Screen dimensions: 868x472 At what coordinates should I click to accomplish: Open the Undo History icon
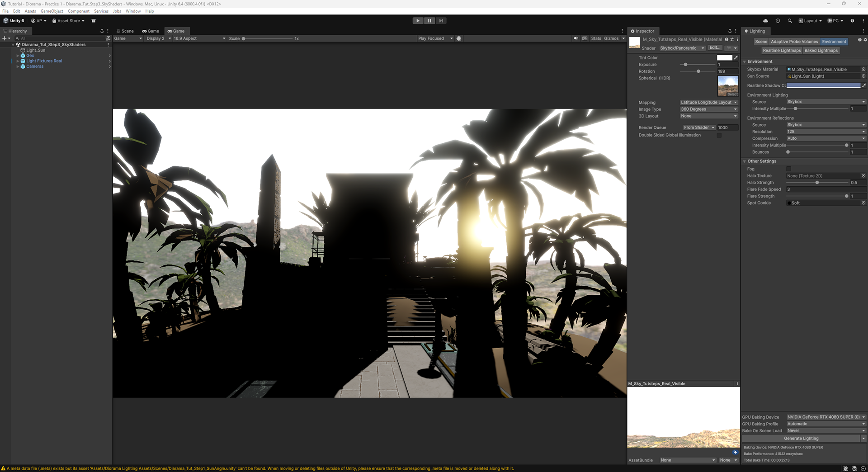click(778, 21)
